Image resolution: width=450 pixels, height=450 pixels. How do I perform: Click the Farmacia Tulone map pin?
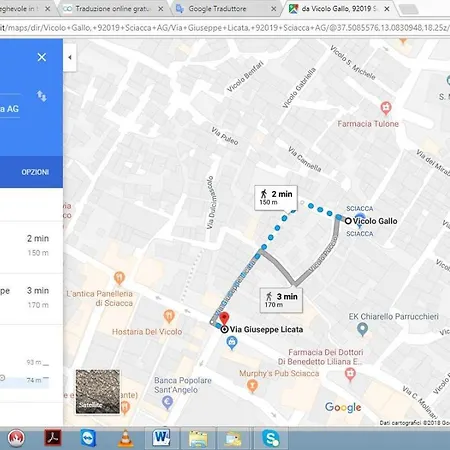386,108
